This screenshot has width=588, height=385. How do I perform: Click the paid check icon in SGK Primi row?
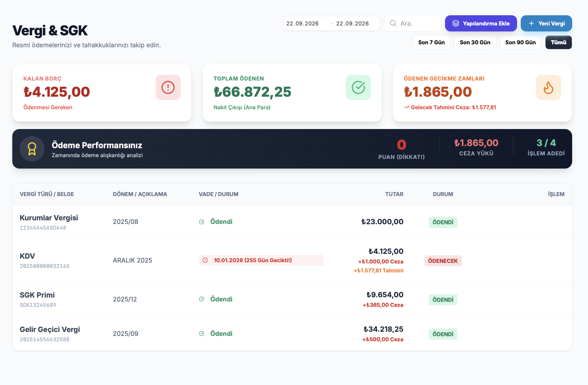(x=202, y=299)
